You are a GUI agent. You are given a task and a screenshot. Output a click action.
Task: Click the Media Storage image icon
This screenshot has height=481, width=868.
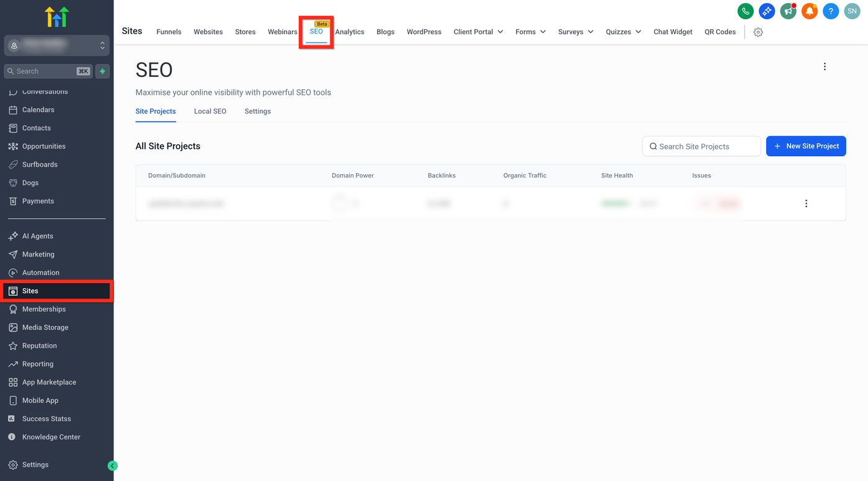pyautogui.click(x=13, y=327)
